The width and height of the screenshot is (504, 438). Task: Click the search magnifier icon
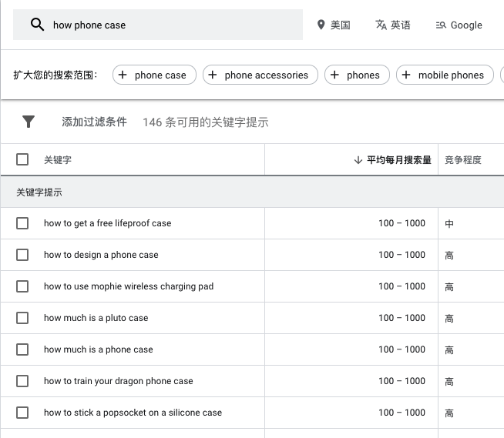pyautogui.click(x=37, y=25)
